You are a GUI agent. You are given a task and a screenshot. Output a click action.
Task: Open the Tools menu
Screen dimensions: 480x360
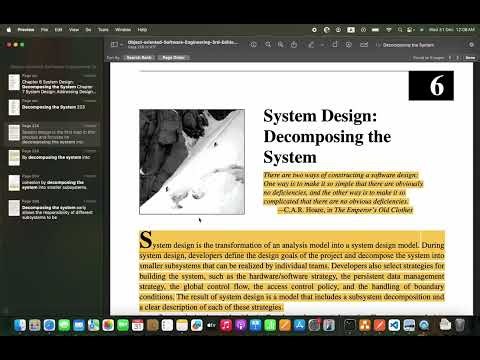tap(103, 30)
